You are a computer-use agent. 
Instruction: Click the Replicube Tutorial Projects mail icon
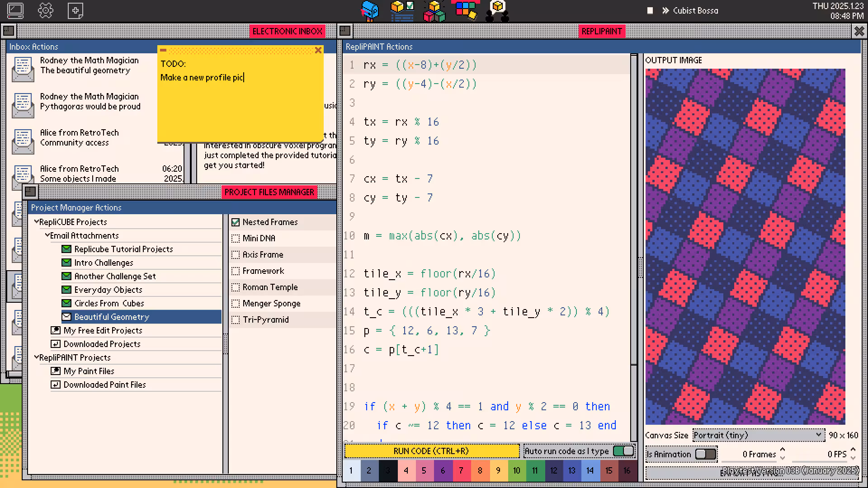(66, 249)
